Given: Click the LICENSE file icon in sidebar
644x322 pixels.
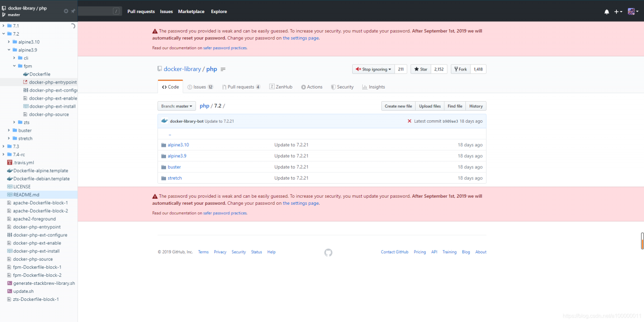Looking at the screenshot, I should [x=10, y=187].
